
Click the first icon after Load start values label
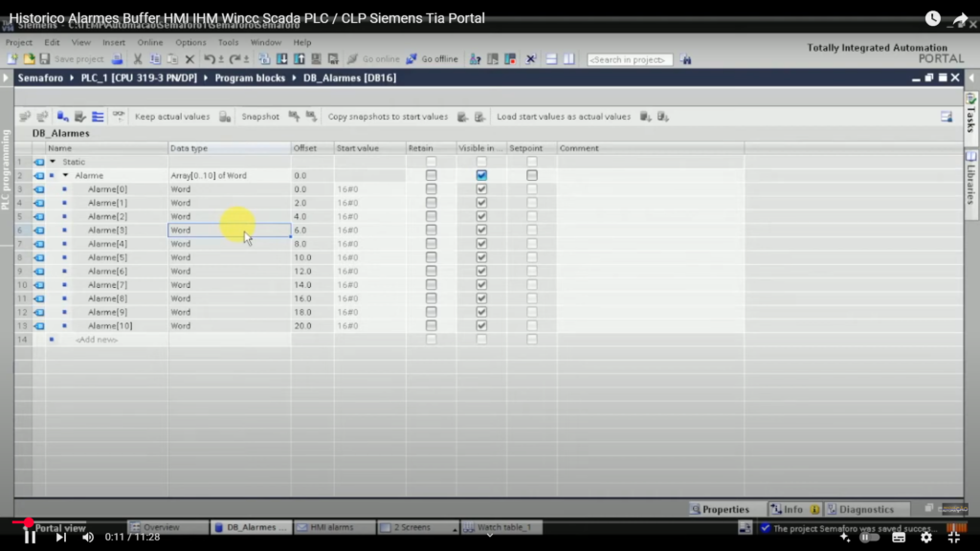(x=646, y=117)
